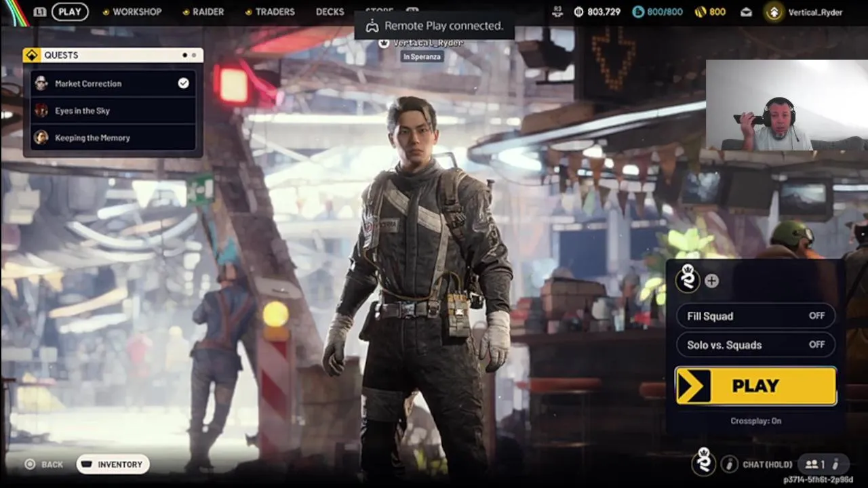Click the L1 shoulder button icon
Screen dimensions: 868x488
(40, 12)
